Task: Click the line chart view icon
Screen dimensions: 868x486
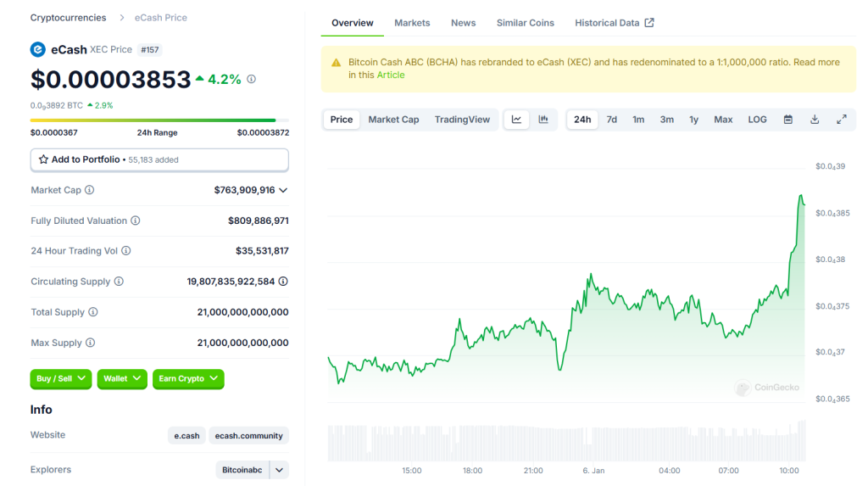Action: coord(516,120)
